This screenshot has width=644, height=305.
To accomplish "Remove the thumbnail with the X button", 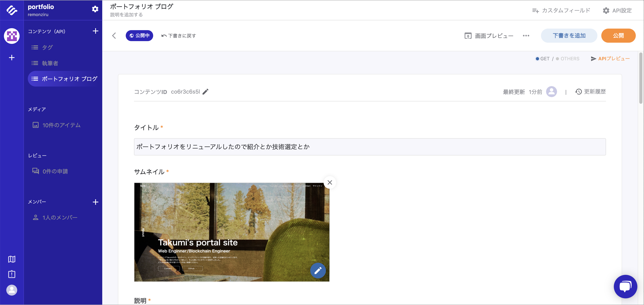I will (x=330, y=182).
